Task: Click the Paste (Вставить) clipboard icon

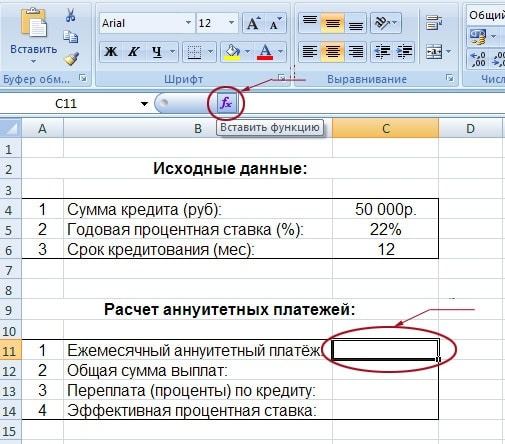Action: [x=34, y=23]
